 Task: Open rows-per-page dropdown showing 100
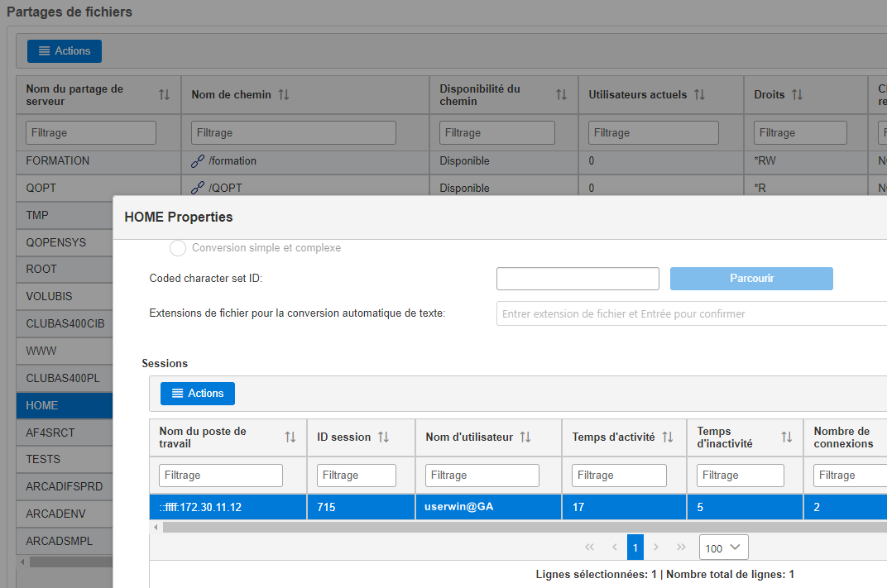[x=723, y=547]
